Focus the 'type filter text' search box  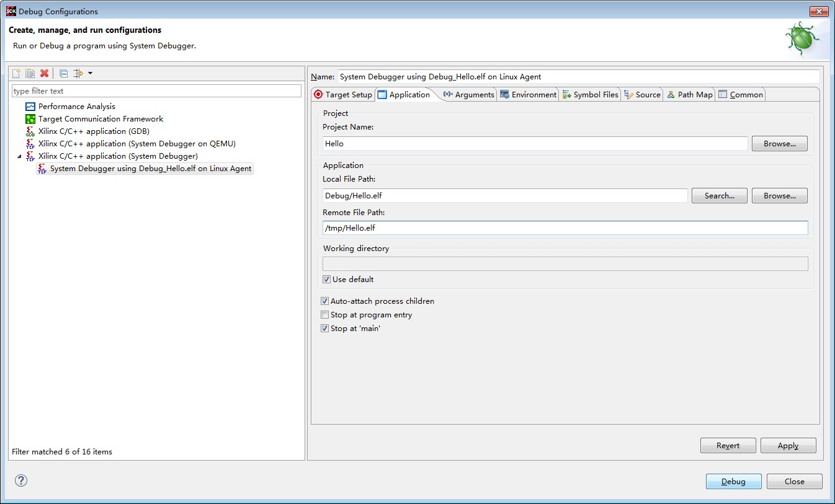pyautogui.click(x=156, y=91)
